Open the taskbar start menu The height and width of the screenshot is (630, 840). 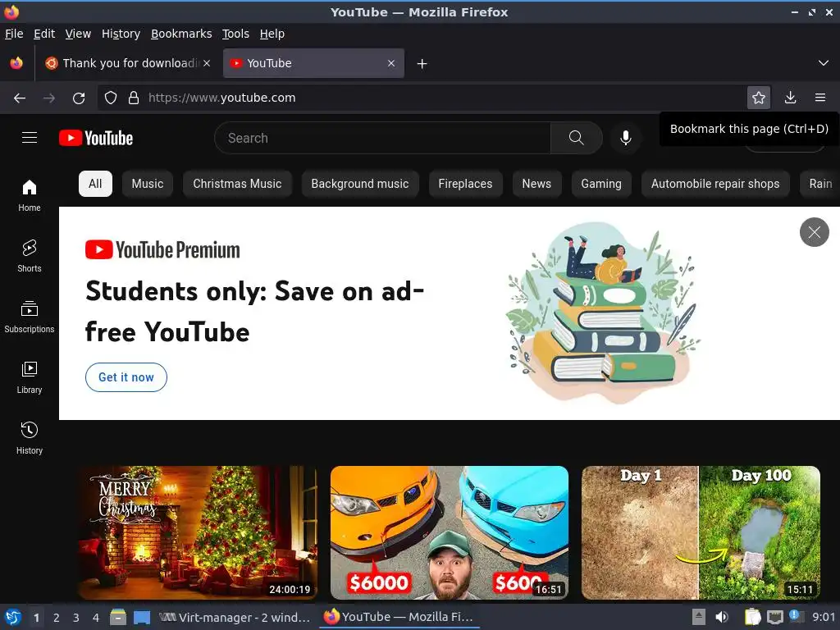[13, 617]
